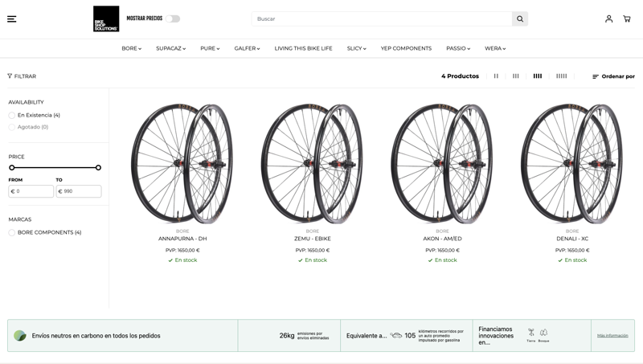
Task: Click the search magnifier button
Action: point(520,18)
